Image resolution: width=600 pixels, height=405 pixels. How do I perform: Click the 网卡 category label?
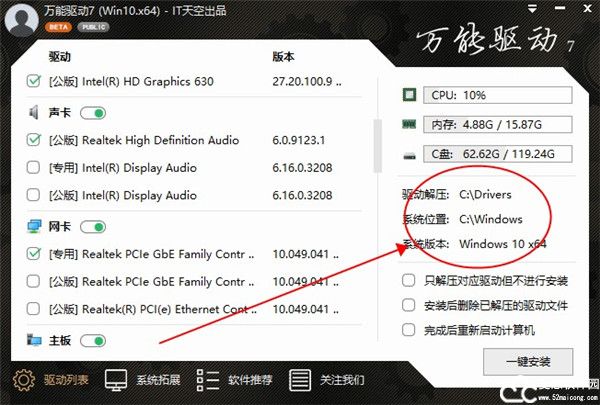pyautogui.click(x=60, y=226)
